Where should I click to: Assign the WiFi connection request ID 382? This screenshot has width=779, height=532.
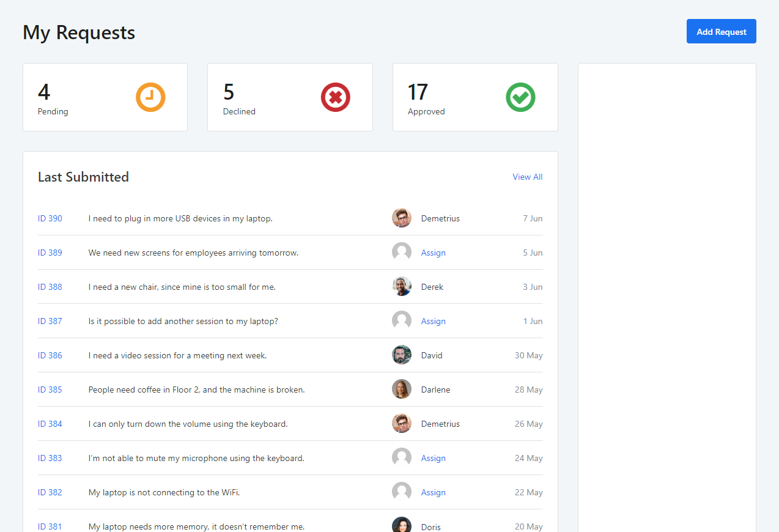click(x=433, y=492)
